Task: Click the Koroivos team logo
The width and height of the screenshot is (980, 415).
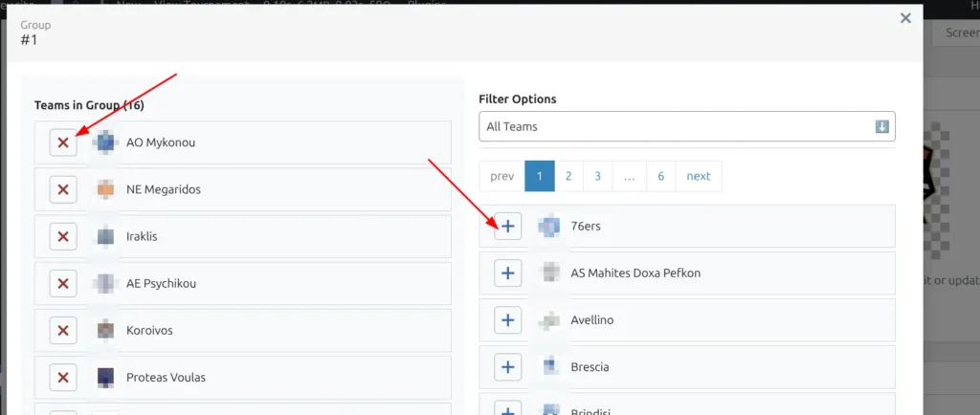Action: (105, 330)
